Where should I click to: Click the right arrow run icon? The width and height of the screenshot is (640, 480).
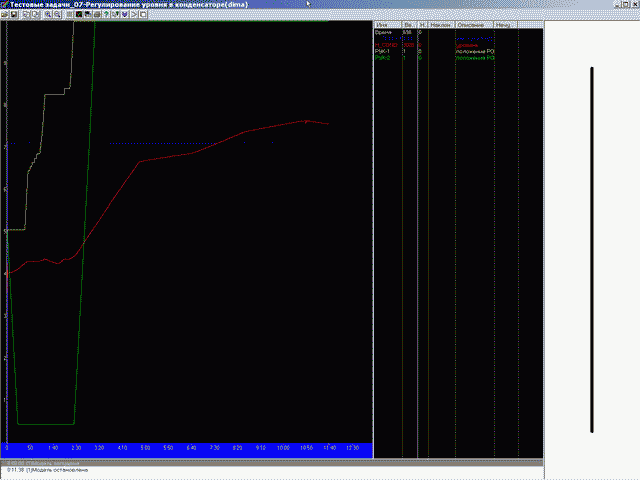point(134,15)
